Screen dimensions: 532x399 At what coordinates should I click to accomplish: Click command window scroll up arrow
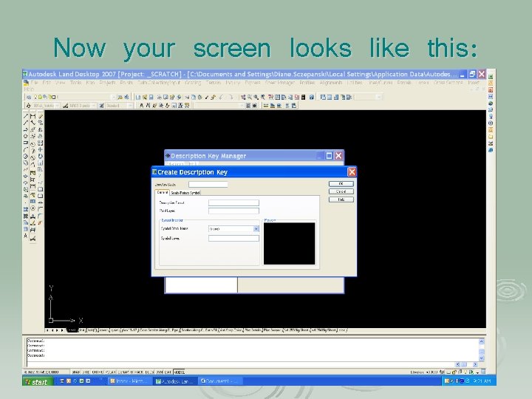pos(482,341)
